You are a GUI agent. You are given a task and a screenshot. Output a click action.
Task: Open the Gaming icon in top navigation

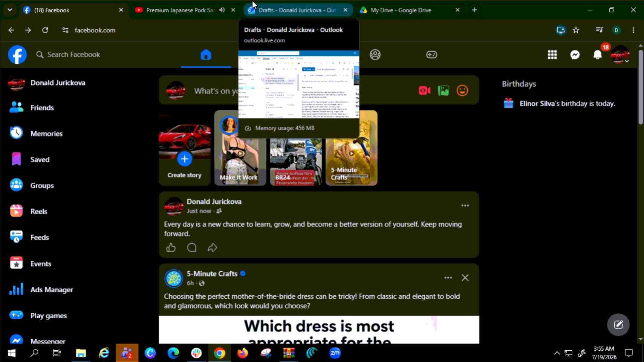pos(431,55)
